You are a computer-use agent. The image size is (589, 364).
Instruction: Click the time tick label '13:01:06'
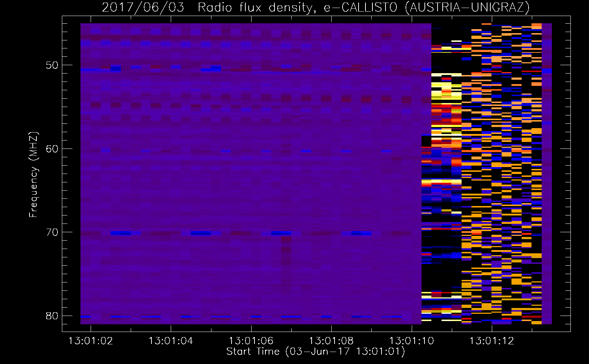tap(251, 341)
